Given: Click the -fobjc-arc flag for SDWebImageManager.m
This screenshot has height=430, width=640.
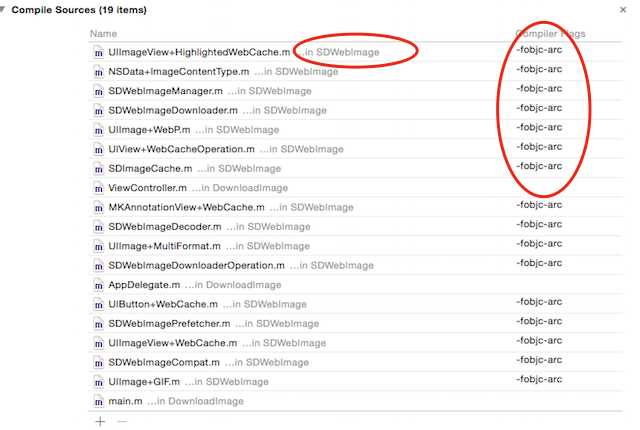Looking at the screenshot, I should [539, 89].
